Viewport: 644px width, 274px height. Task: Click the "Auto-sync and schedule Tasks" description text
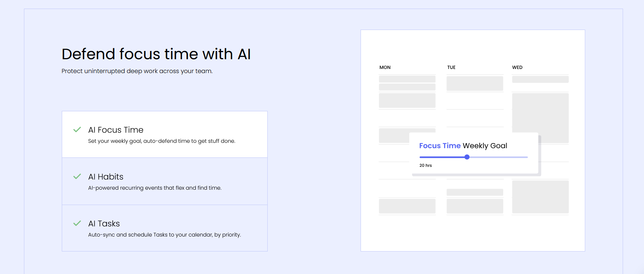pos(164,235)
